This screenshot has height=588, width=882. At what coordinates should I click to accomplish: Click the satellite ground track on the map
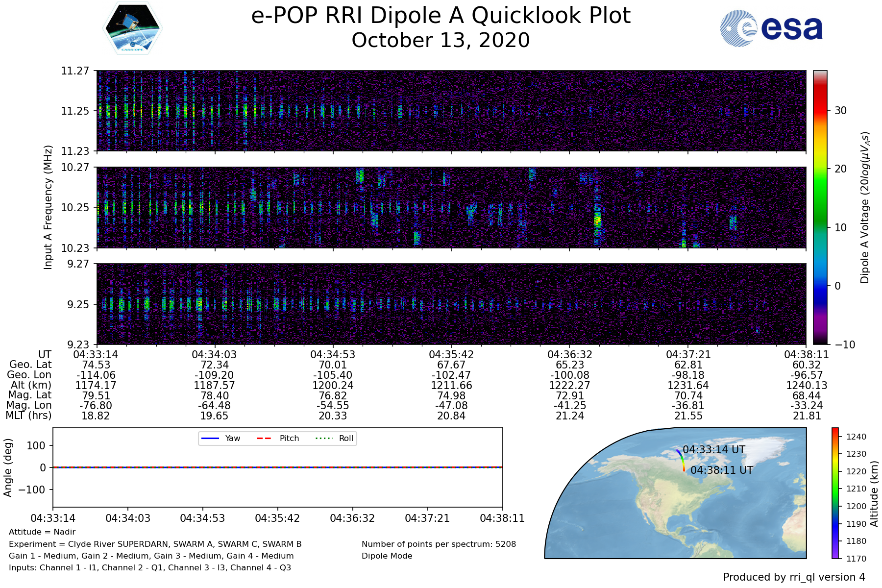(x=681, y=460)
